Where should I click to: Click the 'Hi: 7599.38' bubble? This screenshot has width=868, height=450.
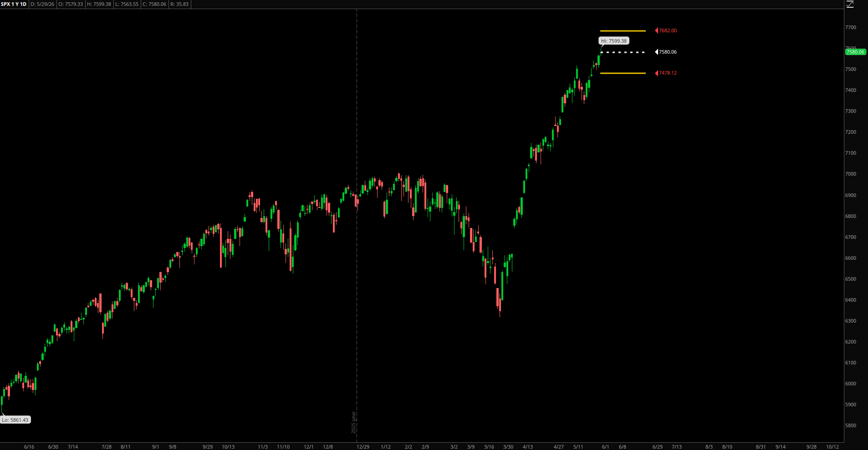pos(613,41)
